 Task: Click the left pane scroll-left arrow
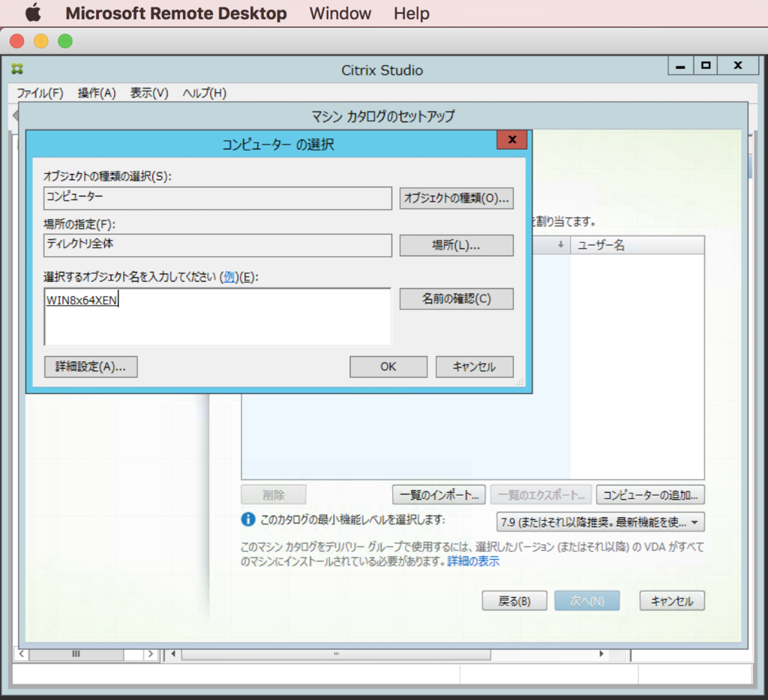pyautogui.click(x=22, y=654)
